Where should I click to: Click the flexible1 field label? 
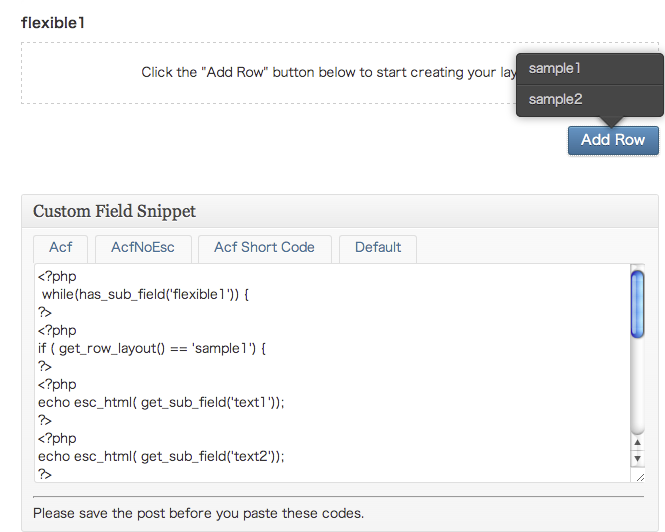[x=53, y=23]
